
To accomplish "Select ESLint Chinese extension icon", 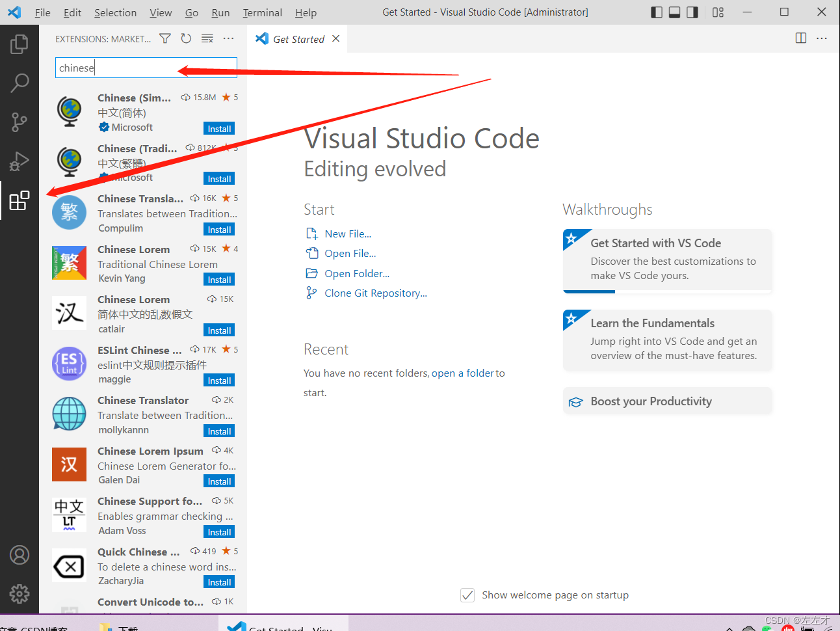I will 69,363.
